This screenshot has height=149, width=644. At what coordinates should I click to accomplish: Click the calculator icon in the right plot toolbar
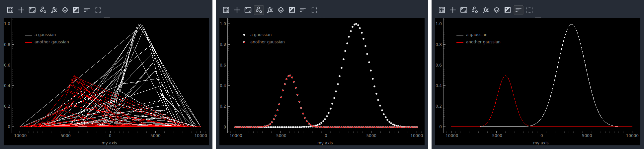point(442,10)
